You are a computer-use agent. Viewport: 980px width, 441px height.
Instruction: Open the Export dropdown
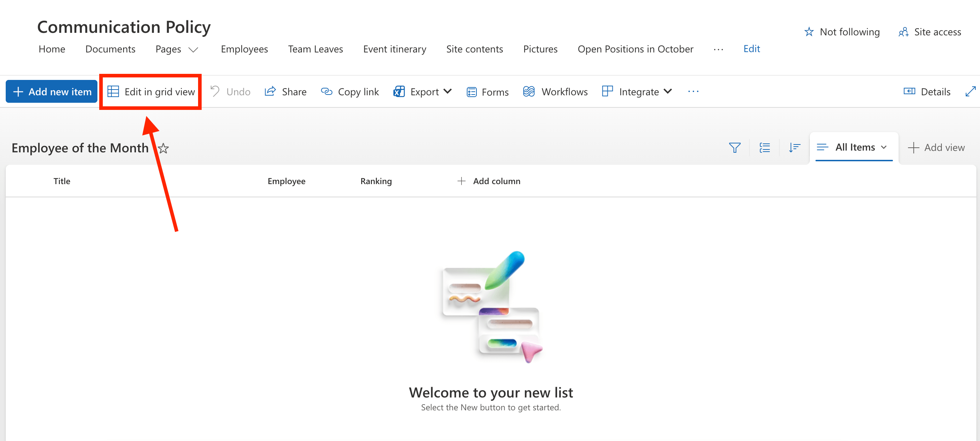422,92
